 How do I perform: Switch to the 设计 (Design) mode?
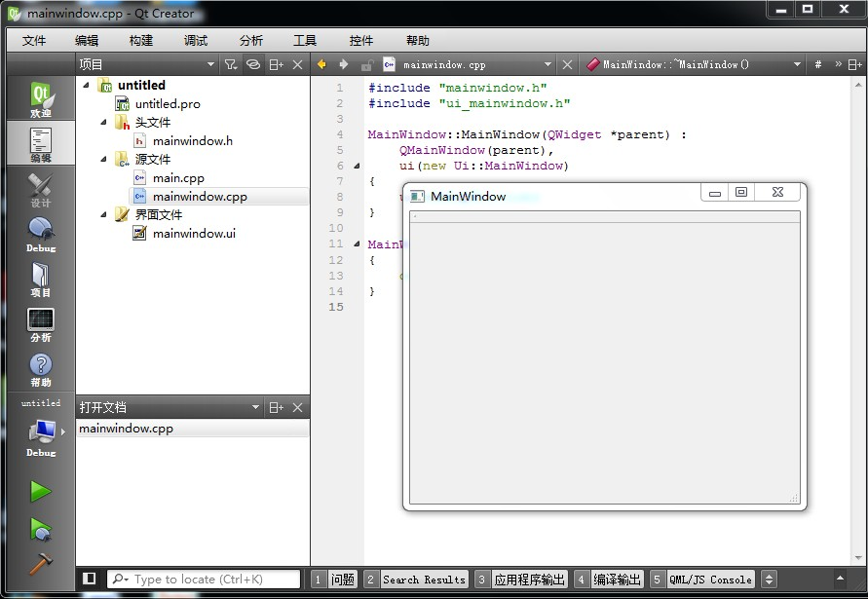tap(40, 190)
